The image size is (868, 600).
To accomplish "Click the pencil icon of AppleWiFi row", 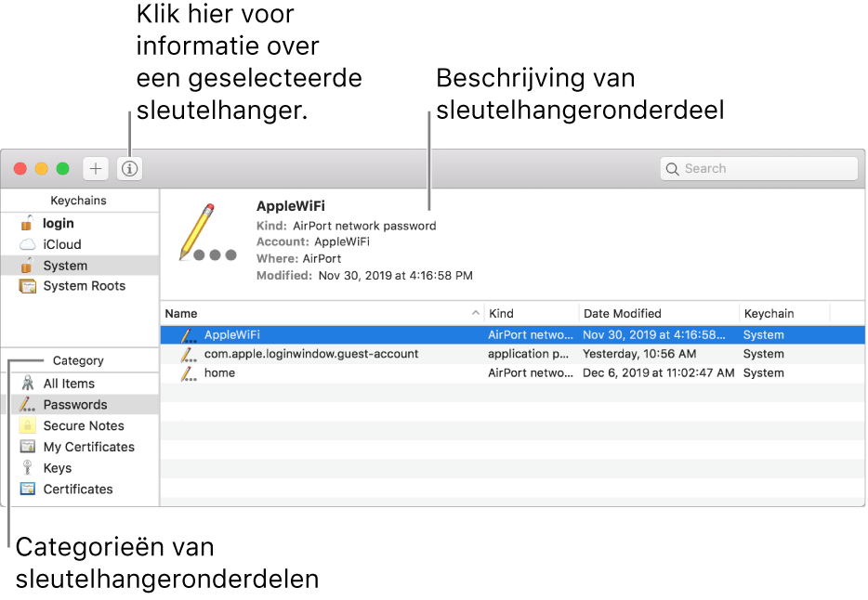I will click(189, 335).
